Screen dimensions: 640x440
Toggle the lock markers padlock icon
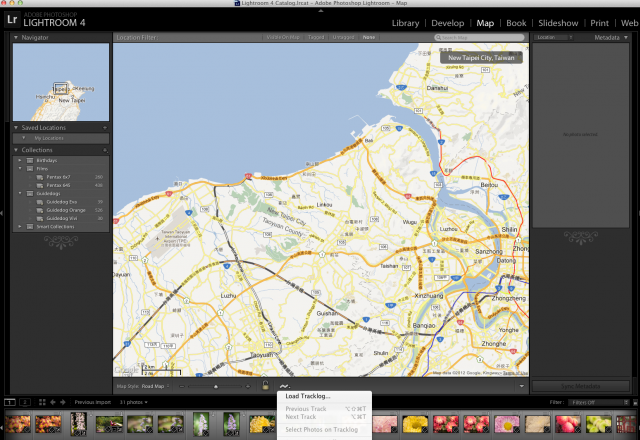point(265,385)
